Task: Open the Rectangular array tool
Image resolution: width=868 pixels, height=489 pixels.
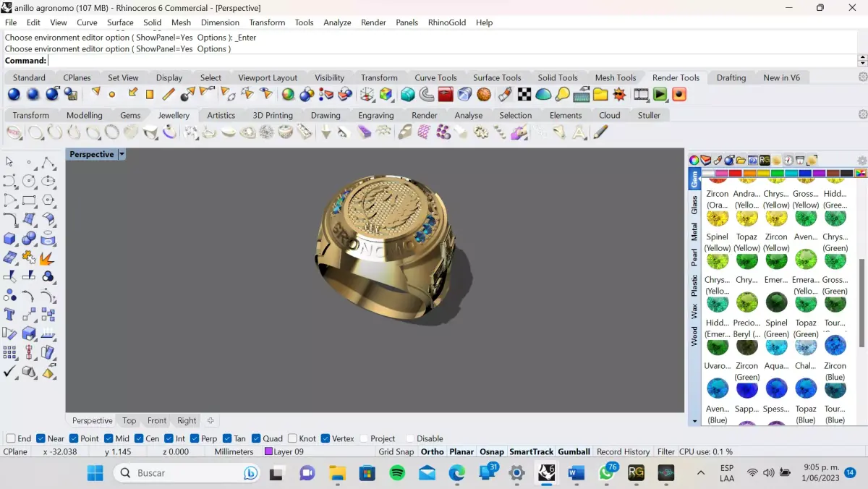Action: [x=9, y=353]
